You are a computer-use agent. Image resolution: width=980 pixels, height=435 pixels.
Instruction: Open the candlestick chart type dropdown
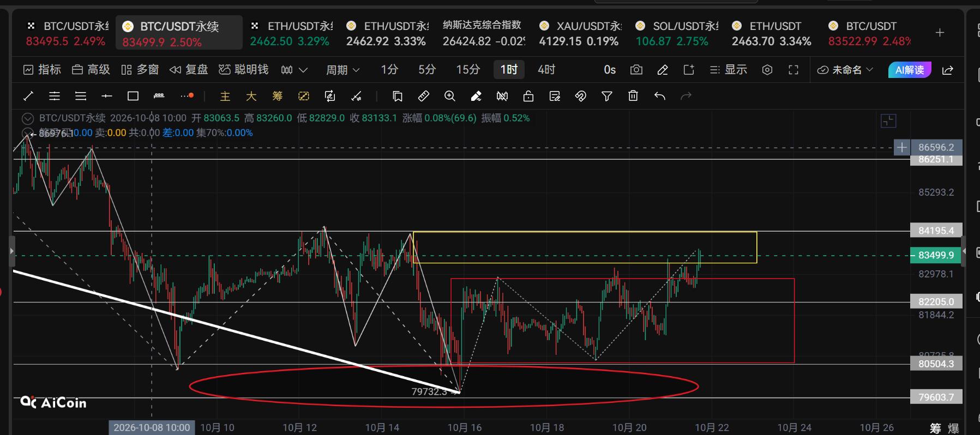[294, 70]
